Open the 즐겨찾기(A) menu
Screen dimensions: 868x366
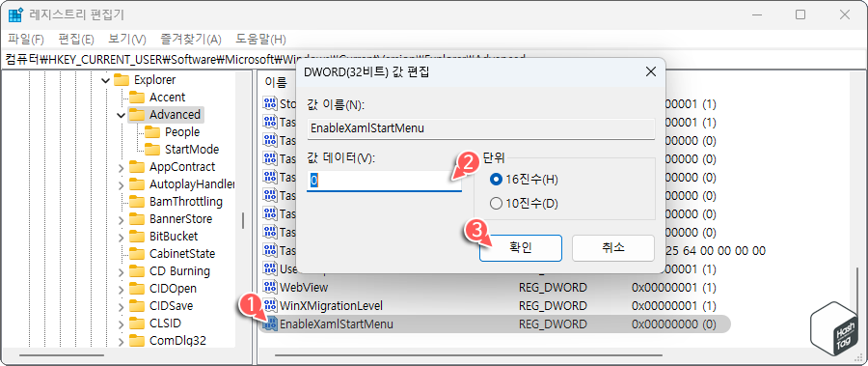tap(190, 40)
